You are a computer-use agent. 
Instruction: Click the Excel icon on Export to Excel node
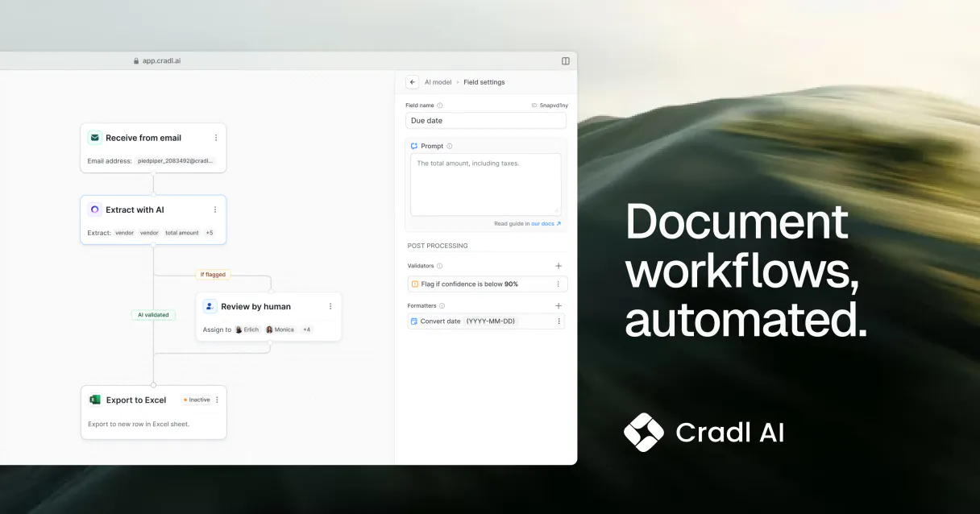point(94,399)
